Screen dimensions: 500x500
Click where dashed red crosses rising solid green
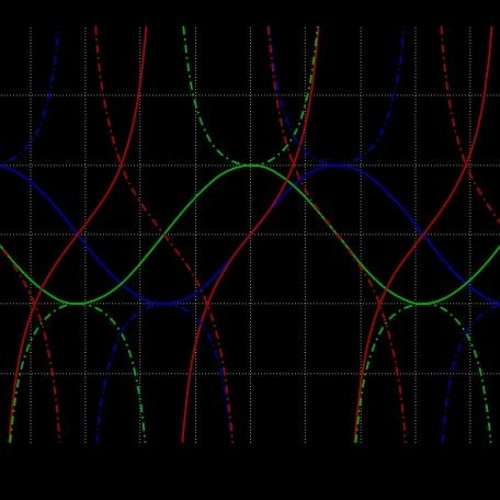(x=163, y=235)
